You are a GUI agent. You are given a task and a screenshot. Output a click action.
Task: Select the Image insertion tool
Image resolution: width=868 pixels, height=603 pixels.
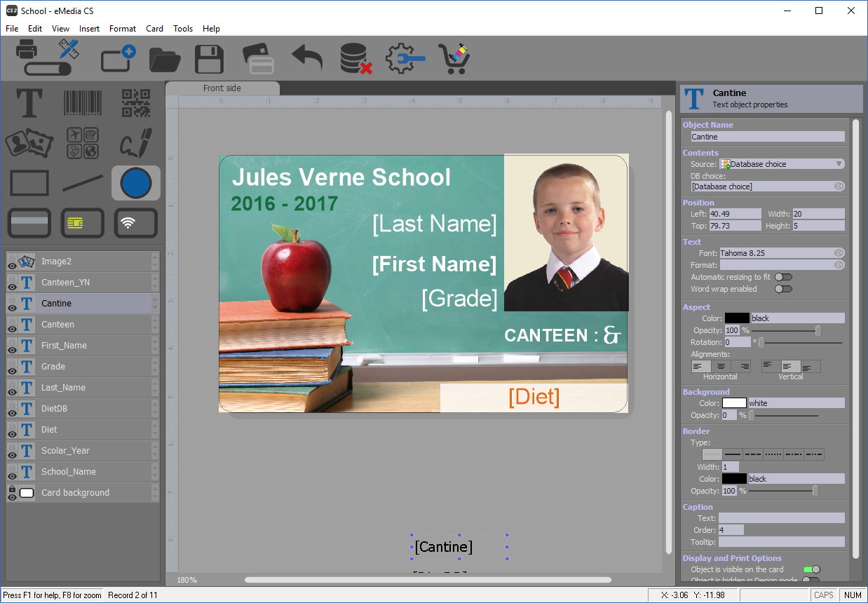tap(29, 143)
